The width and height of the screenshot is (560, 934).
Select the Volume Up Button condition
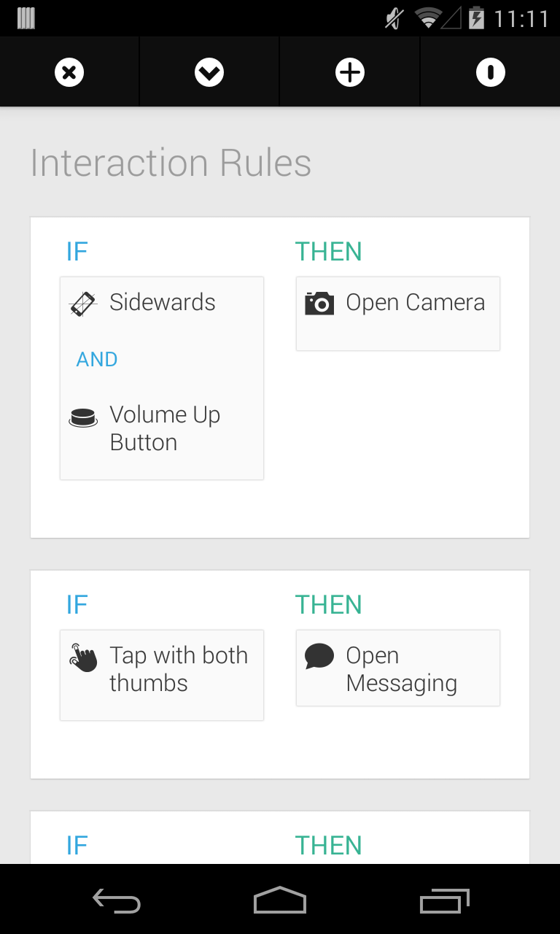tap(165, 428)
